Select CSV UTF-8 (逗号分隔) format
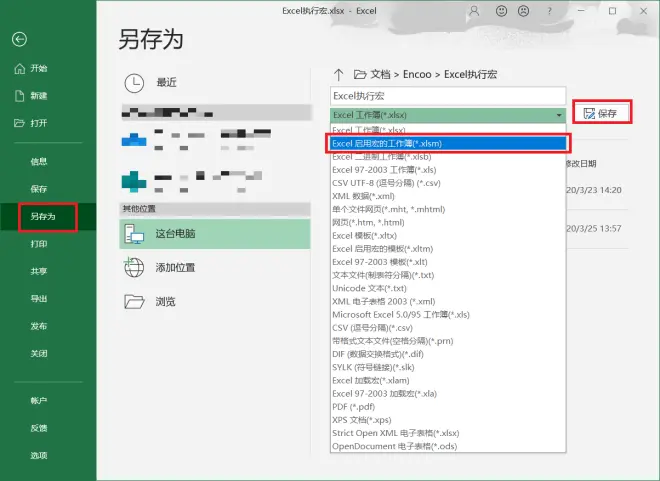This screenshot has height=481, width=660. coord(448,183)
